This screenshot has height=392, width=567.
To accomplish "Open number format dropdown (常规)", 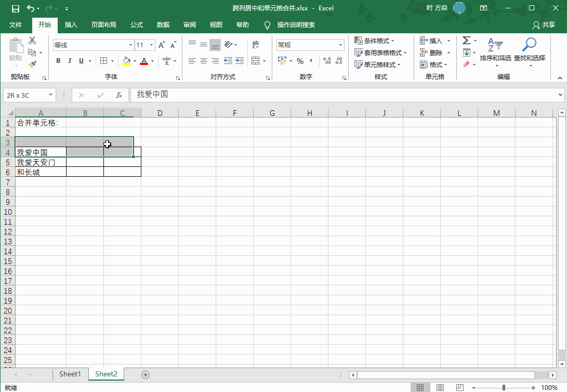I will [340, 45].
